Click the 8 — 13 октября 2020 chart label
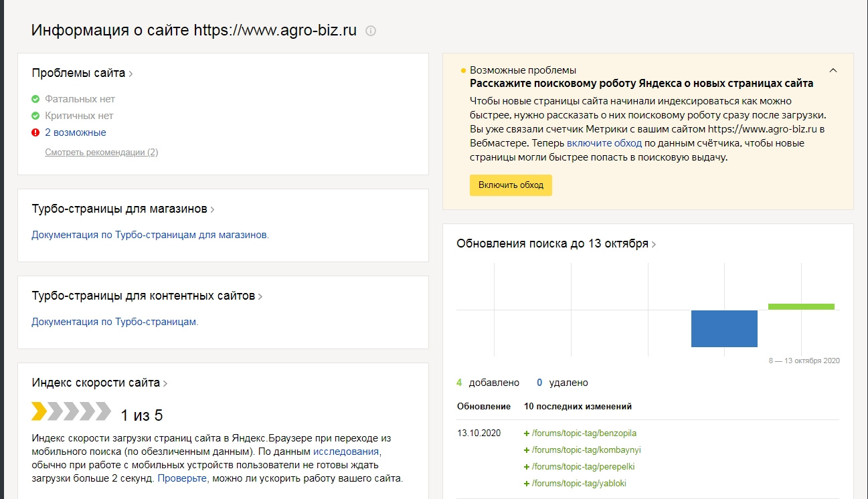This screenshot has height=499, width=868. [x=804, y=361]
